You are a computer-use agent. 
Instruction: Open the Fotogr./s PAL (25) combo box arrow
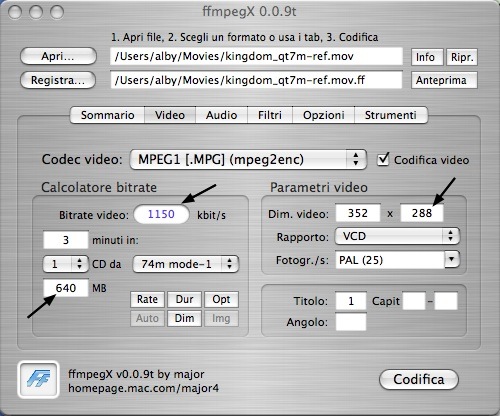[452, 259]
